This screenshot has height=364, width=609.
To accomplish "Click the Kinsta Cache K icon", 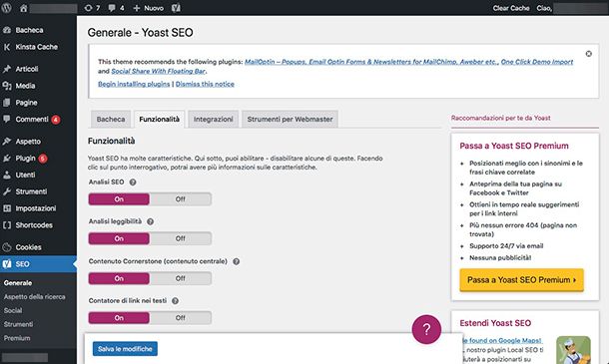I will pyautogui.click(x=7, y=47).
